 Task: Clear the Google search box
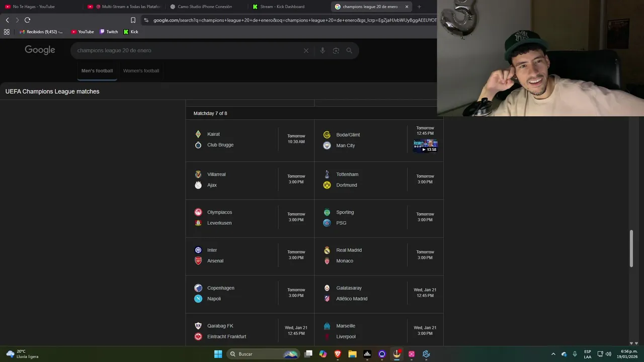(306, 50)
